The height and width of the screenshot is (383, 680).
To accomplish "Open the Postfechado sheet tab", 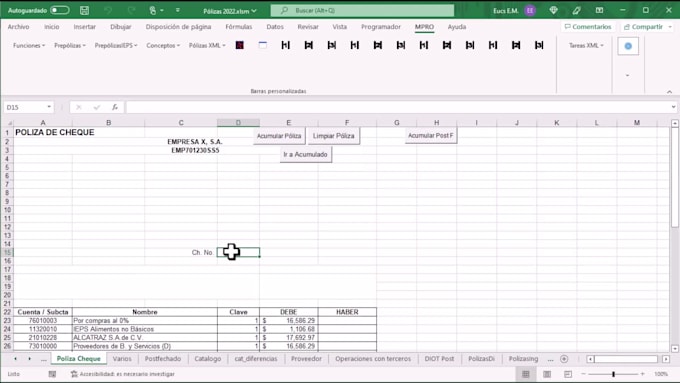I will click(163, 359).
